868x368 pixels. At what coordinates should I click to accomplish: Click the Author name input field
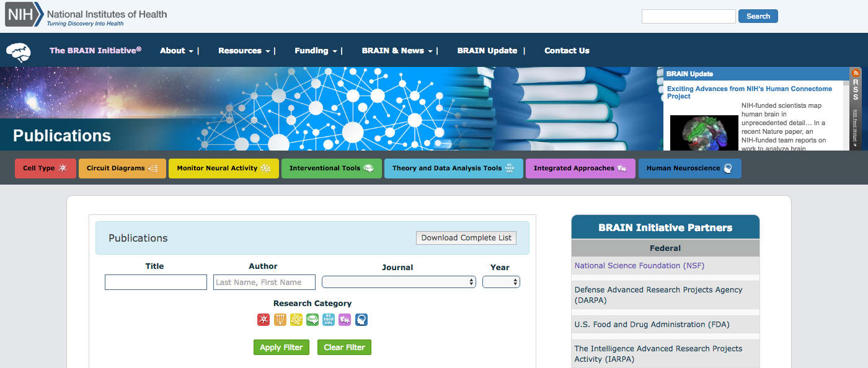(x=264, y=282)
